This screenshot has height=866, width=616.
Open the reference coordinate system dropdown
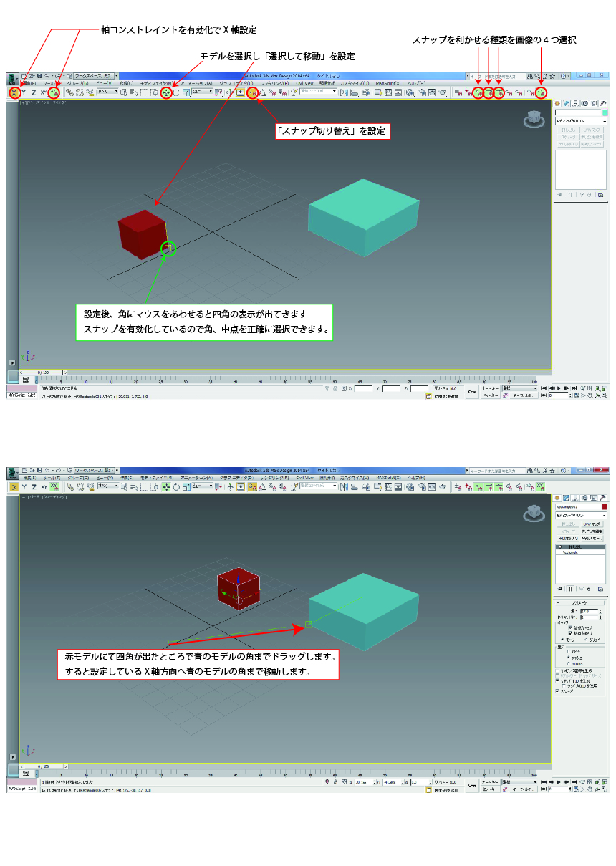pyautogui.click(x=203, y=92)
